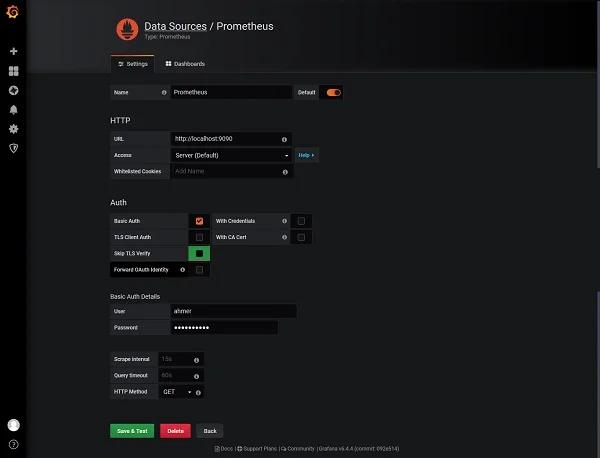600x458 pixels.
Task: Enable With CA Cert checkbox
Action: point(301,237)
